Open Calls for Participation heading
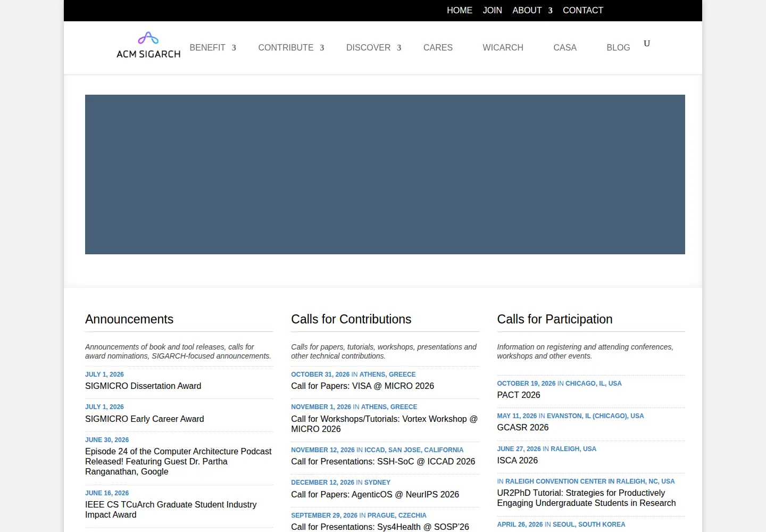The height and width of the screenshot is (532, 766). click(x=555, y=319)
